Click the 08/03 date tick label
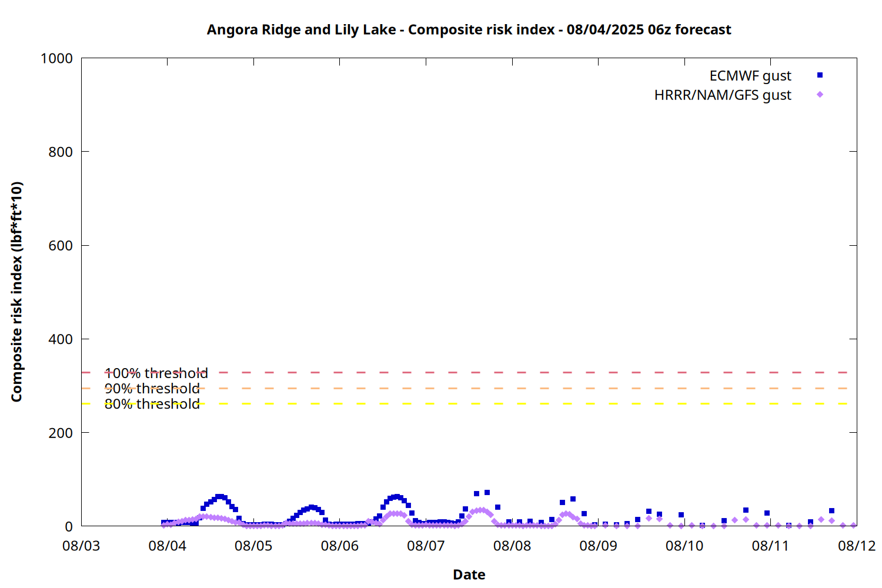The height and width of the screenshot is (588, 882). pos(81,546)
